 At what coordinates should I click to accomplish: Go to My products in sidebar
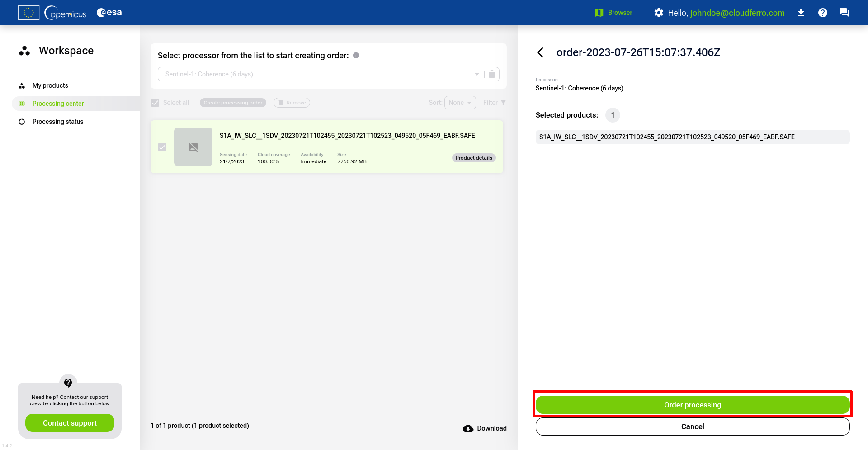coord(50,85)
